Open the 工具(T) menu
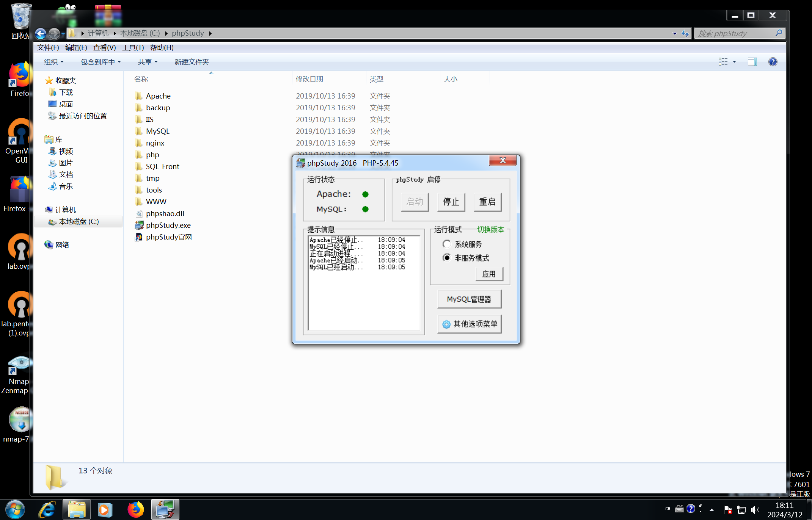The width and height of the screenshot is (812, 520). (133, 47)
